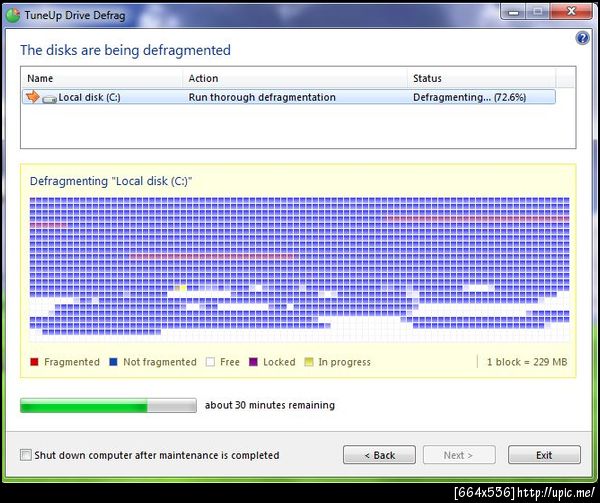Viewport: 600px width, 503px height.
Task: Sort by the Action column header
Action: point(295,78)
